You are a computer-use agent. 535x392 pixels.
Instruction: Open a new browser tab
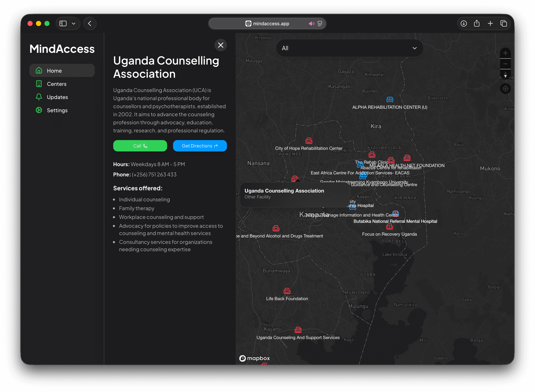click(490, 23)
